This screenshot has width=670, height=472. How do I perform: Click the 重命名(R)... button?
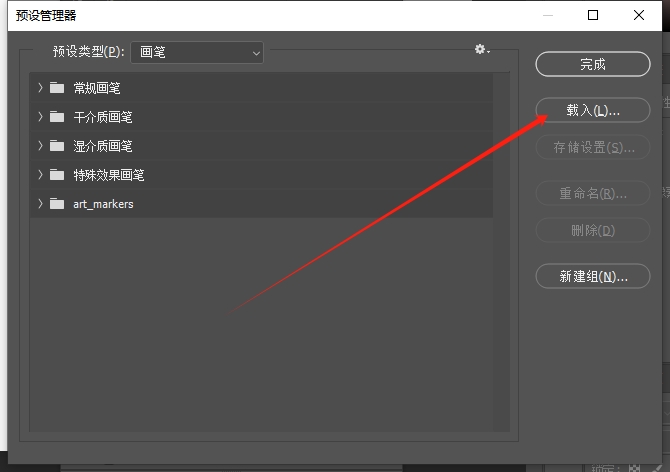pos(593,193)
